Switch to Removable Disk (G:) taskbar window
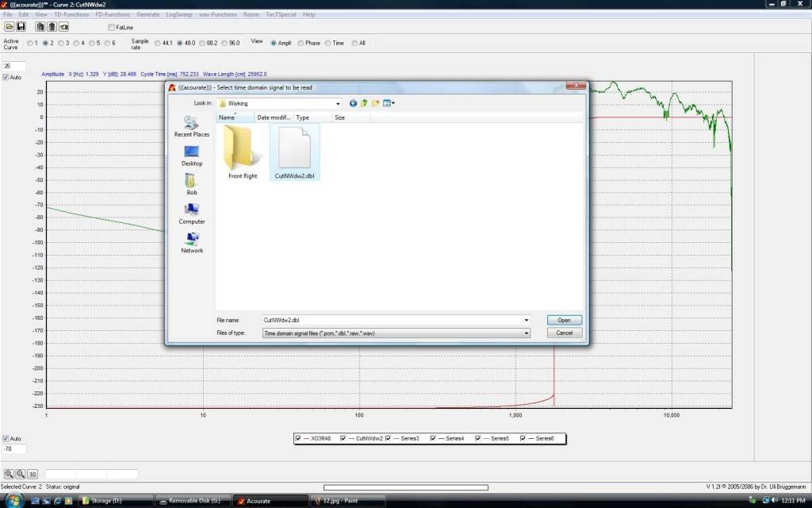This screenshot has height=508, width=812. [193, 501]
